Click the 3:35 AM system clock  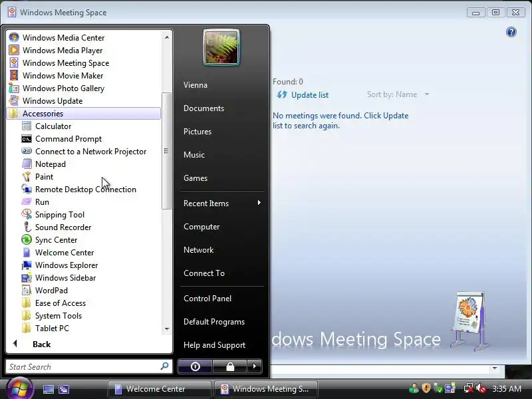(x=507, y=388)
